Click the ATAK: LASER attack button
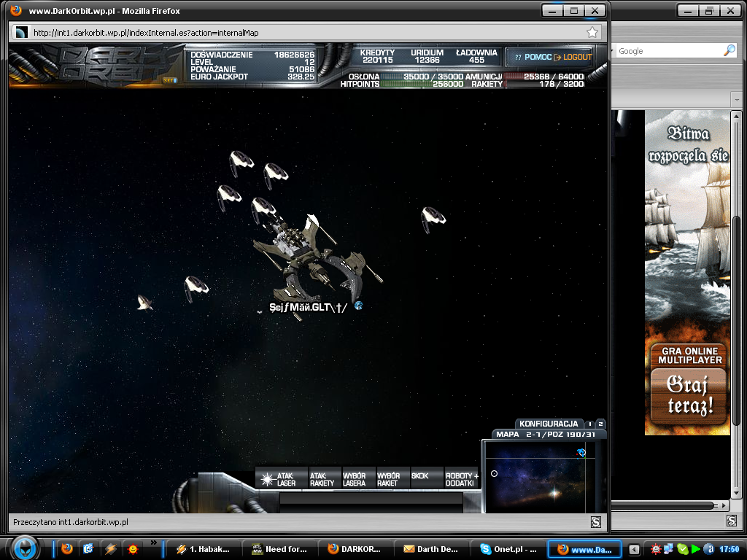This screenshot has height=560, width=747. (x=281, y=479)
